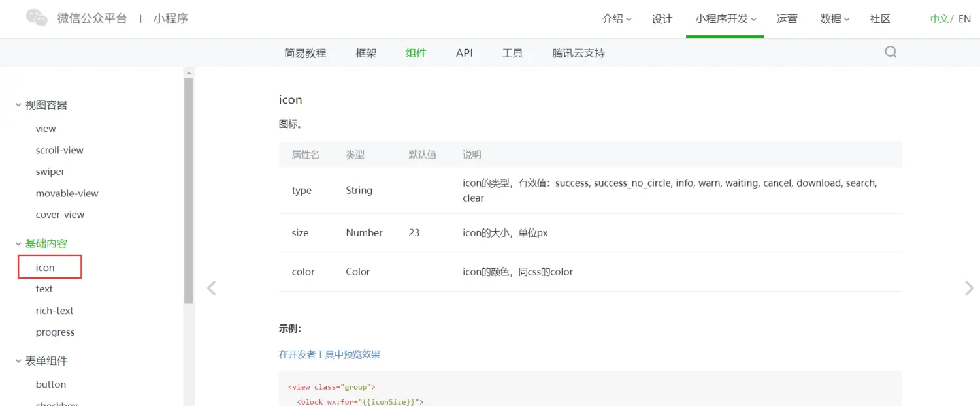The width and height of the screenshot is (980, 406).
Task: Select progress in the sidebar
Action: click(55, 332)
